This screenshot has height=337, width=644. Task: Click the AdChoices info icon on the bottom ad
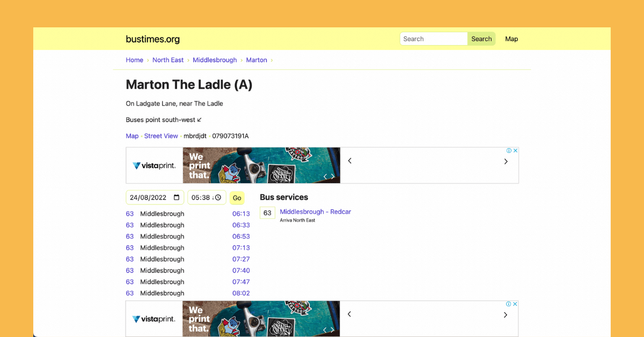(509, 303)
